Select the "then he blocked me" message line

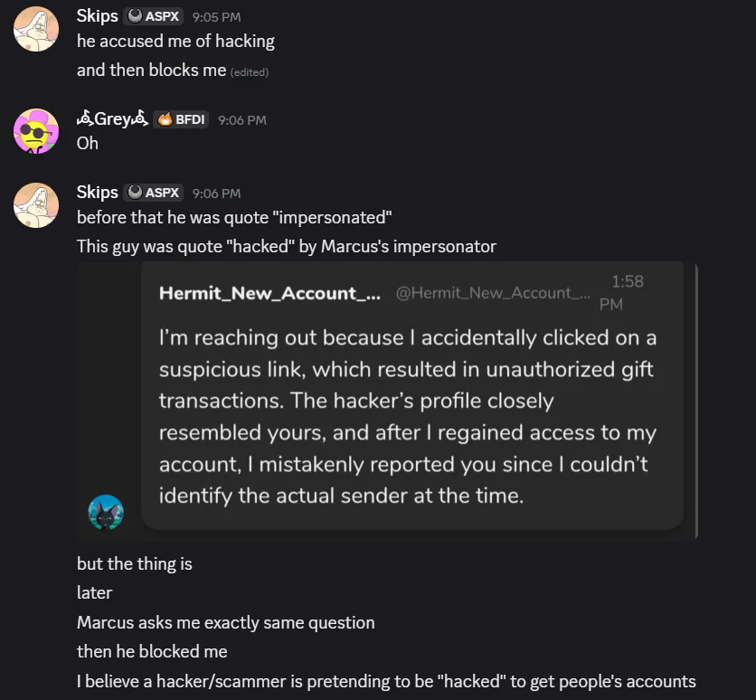152,651
